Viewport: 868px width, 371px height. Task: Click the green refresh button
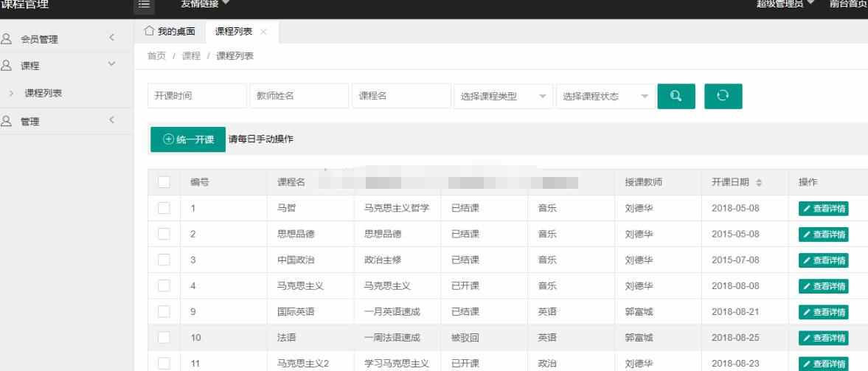coord(723,97)
